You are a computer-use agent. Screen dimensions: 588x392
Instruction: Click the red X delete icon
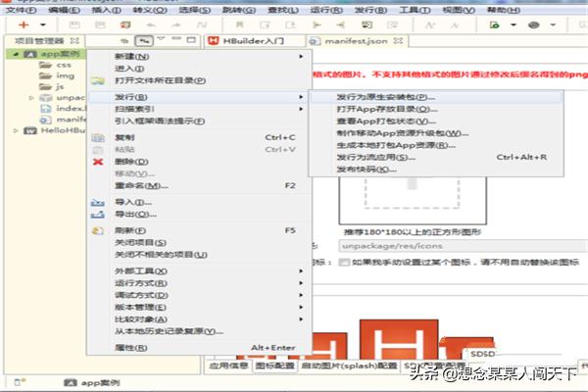pyautogui.click(x=97, y=161)
